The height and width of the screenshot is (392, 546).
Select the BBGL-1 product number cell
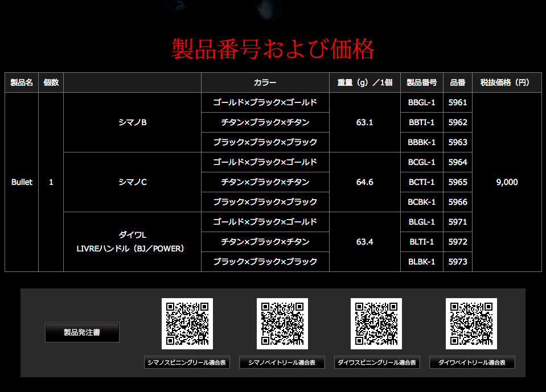tap(422, 102)
